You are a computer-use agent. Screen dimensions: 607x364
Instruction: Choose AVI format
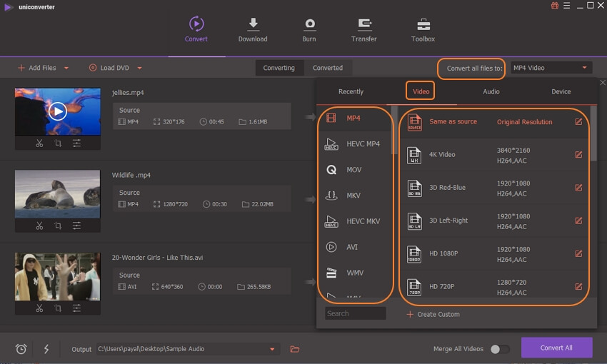[x=354, y=247]
